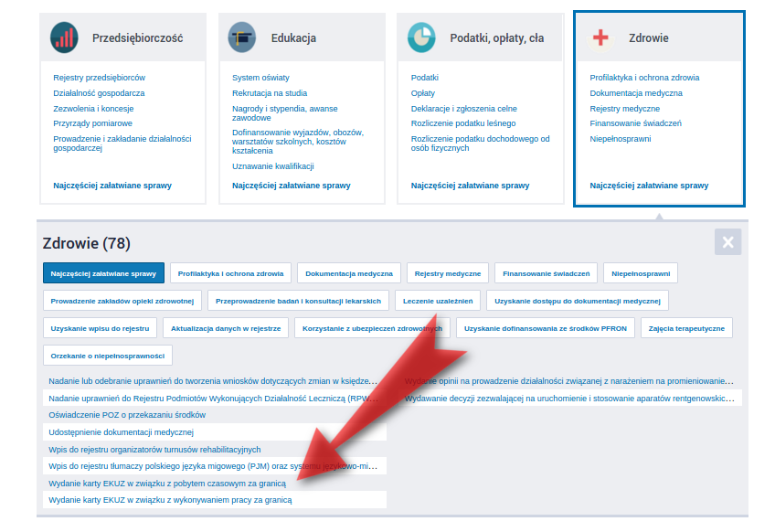Switch to Niepełnosprawni tab

[x=641, y=273]
